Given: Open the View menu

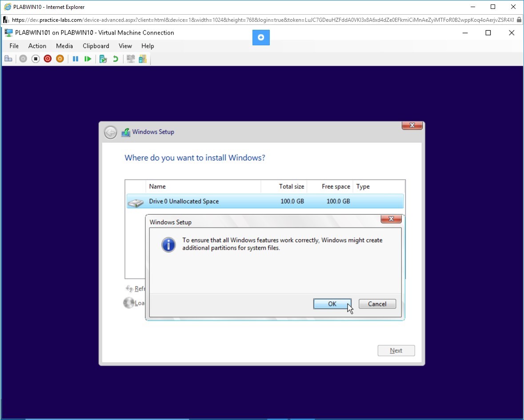Looking at the screenshot, I should (125, 46).
